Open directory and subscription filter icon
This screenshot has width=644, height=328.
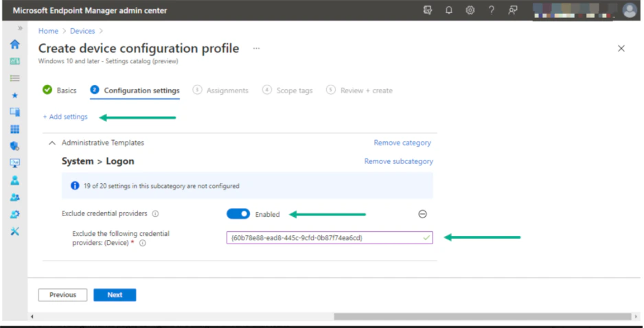pos(428,10)
